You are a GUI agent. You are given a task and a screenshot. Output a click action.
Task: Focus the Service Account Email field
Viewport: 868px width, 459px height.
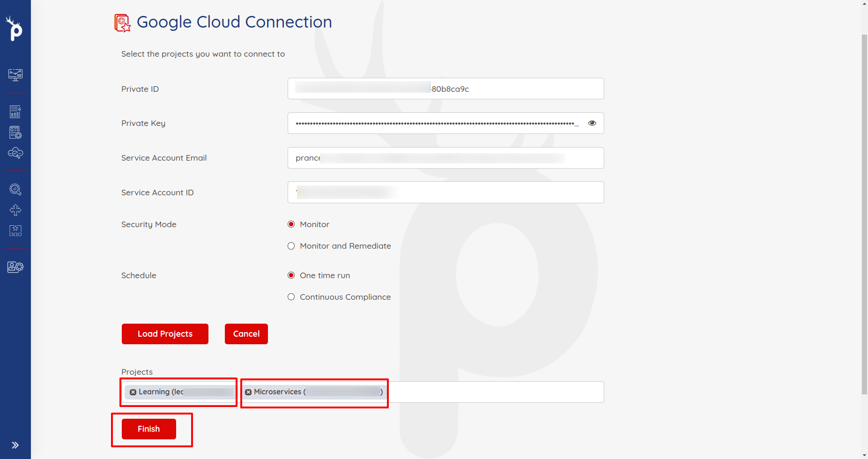pos(446,158)
